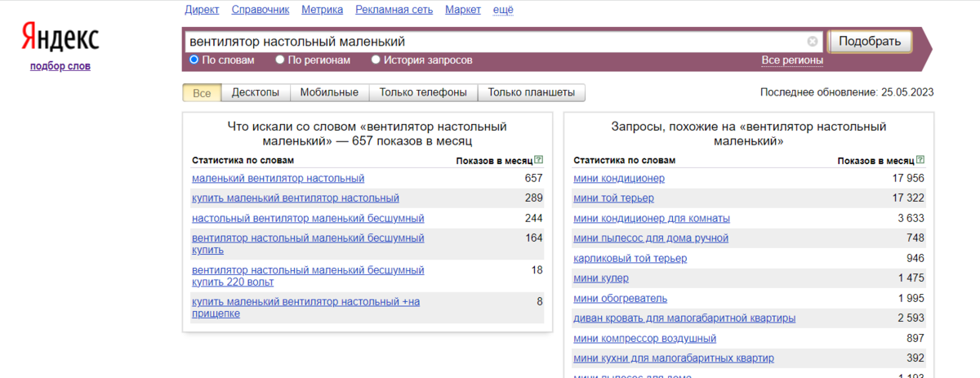The image size is (980, 378).
Task: Open Справочник in the top navigation
Action: pyautogui.click(x=261, y=10)
